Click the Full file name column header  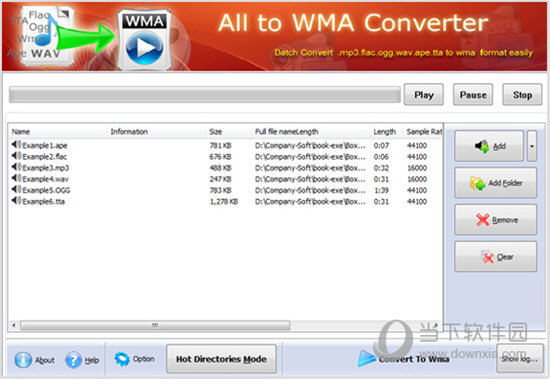(x=286, y=132)
